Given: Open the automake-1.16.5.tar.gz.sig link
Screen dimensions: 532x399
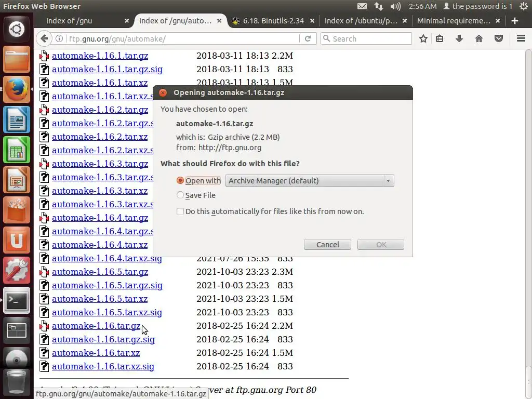Looking at the screenshot, I should [107, 285].
